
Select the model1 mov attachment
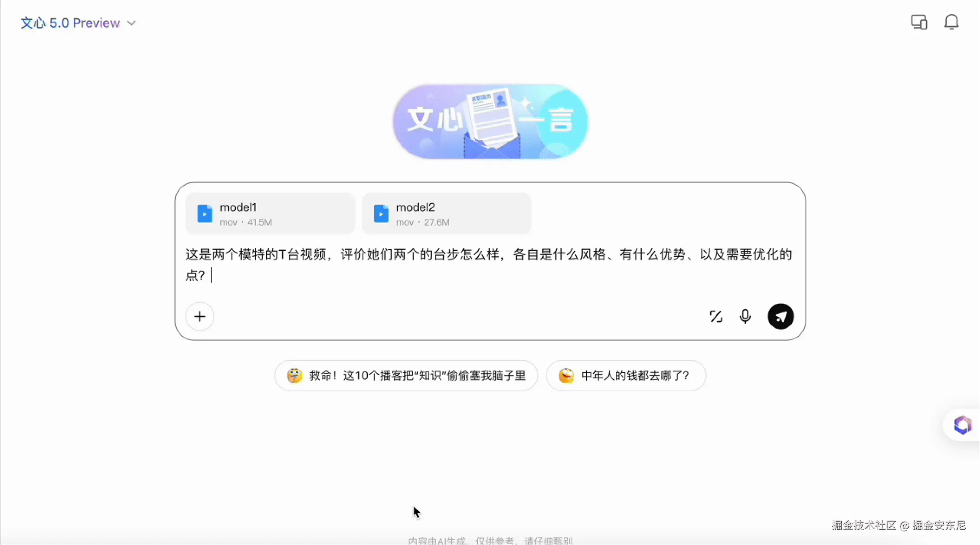point(270,214)
